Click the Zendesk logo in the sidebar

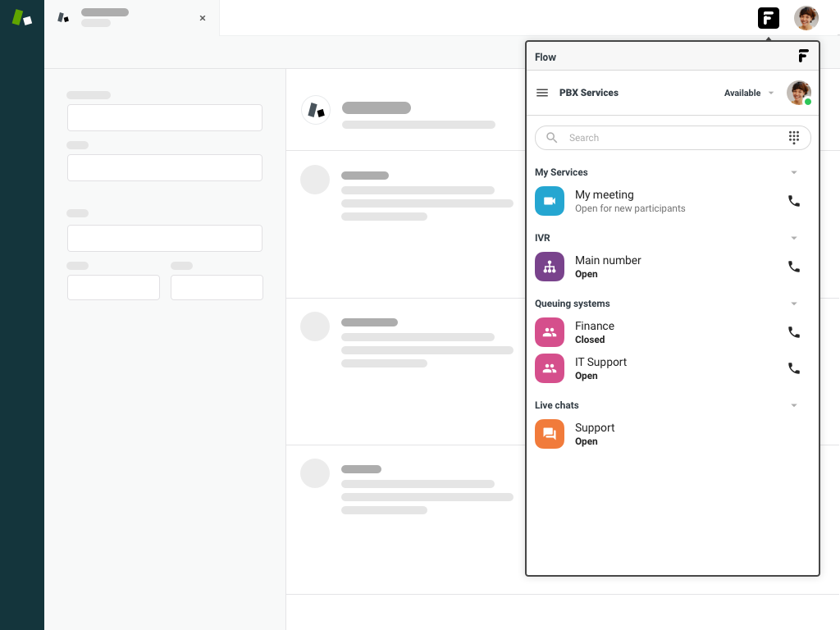[x=22, y=18]
